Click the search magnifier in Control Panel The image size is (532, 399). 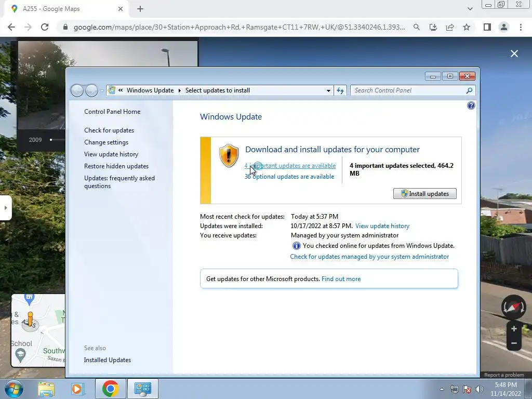tap(469, 90)
